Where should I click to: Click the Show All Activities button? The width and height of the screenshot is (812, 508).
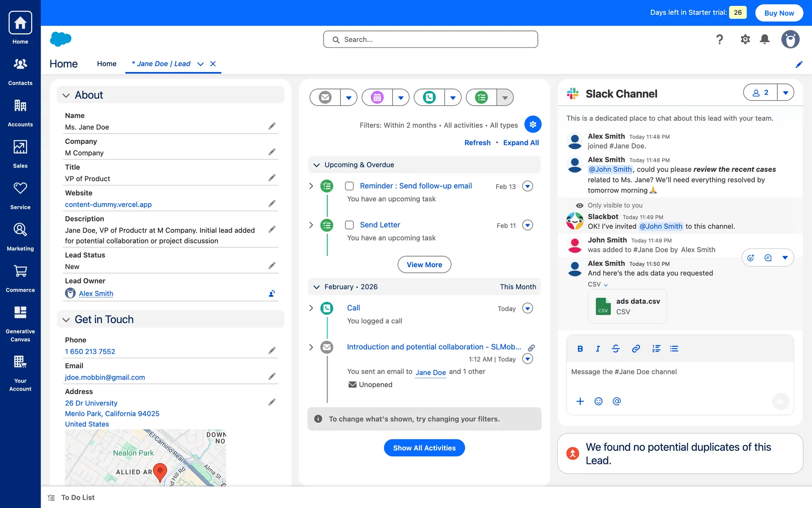(x=424, y=448)
